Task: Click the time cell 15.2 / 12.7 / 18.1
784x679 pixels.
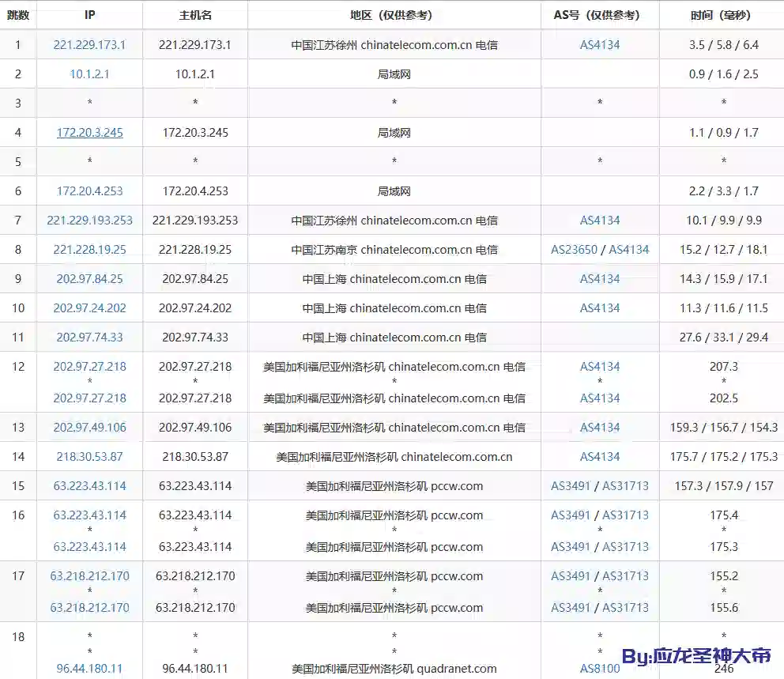Action: (x=723, y=250)
